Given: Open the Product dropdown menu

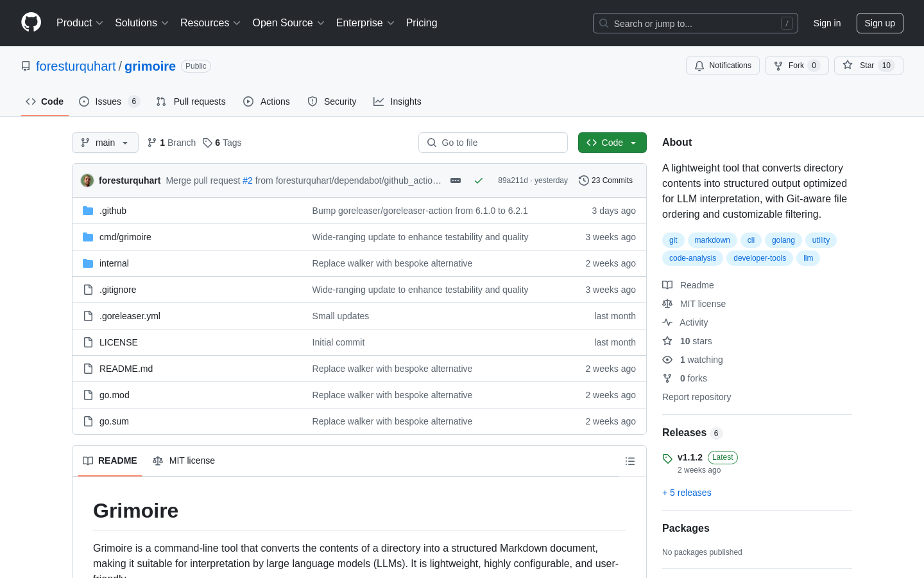Looking at the screenshot, I should 80,22.
